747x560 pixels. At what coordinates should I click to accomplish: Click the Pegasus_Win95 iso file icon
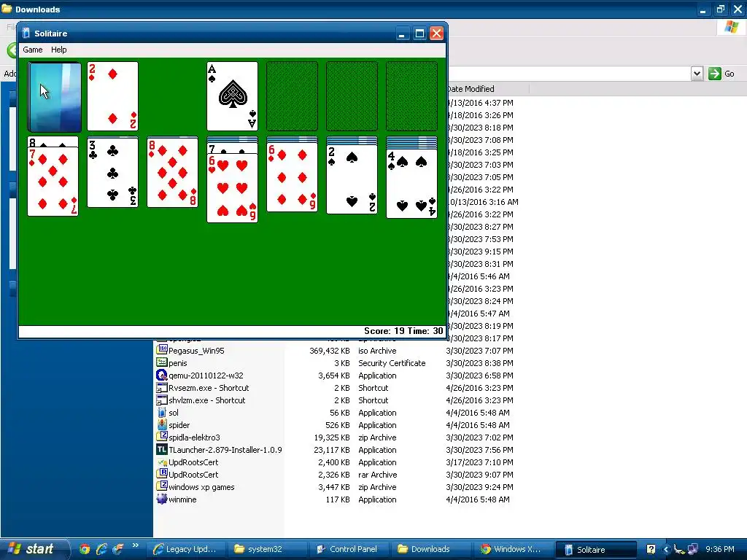[x=162, y=350]
